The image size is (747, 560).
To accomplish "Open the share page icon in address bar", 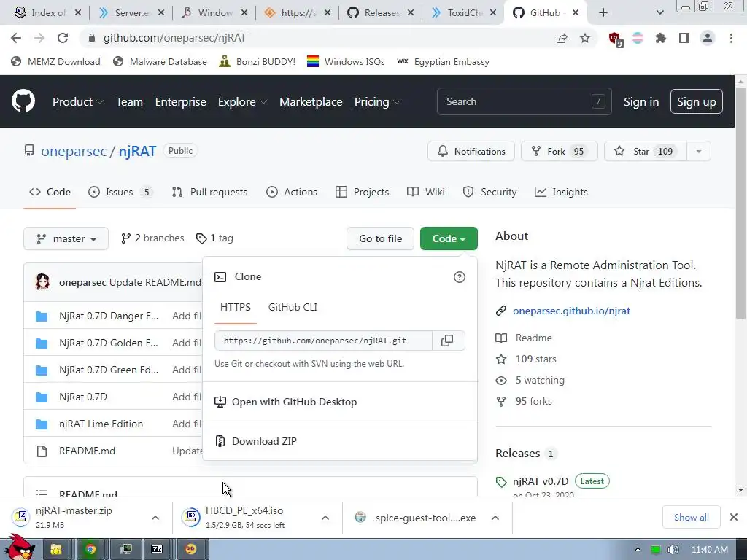I will tap(562, 38).
